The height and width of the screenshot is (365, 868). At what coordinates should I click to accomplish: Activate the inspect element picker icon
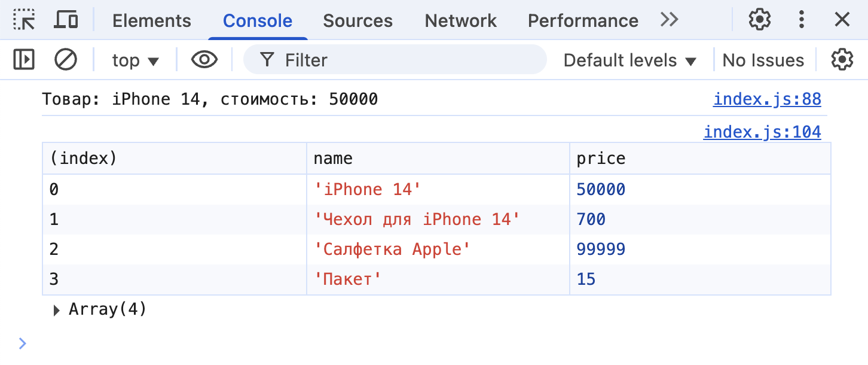pyautogui.click(x=25, y=20)
